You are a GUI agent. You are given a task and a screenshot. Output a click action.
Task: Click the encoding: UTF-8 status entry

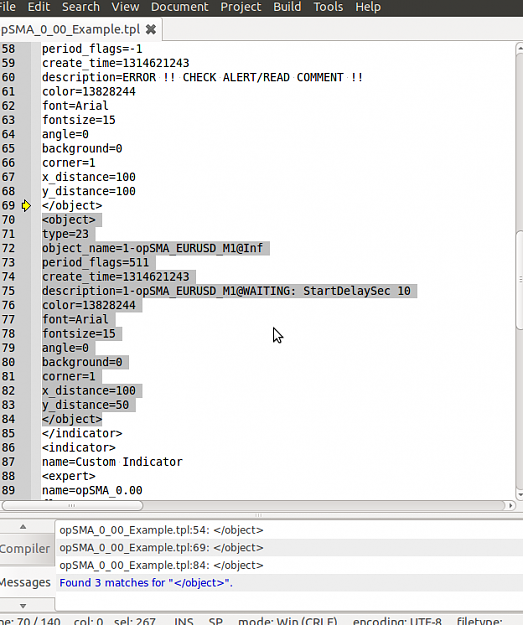click(x=397, y=621)
